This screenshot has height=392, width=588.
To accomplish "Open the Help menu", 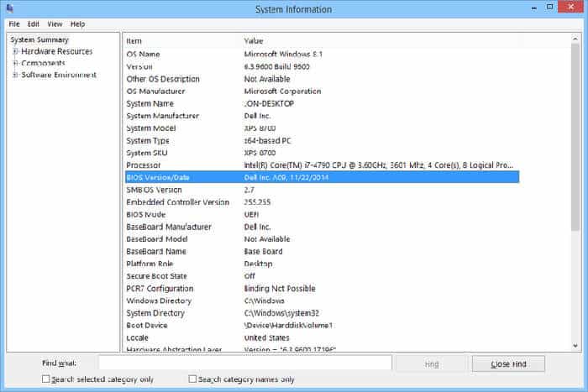I will point(78,24).
